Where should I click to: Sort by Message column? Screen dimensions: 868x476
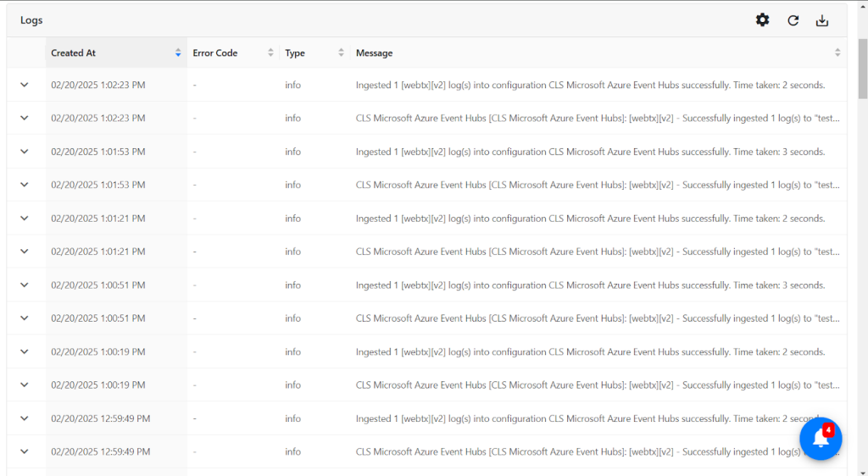pos(837,53)
